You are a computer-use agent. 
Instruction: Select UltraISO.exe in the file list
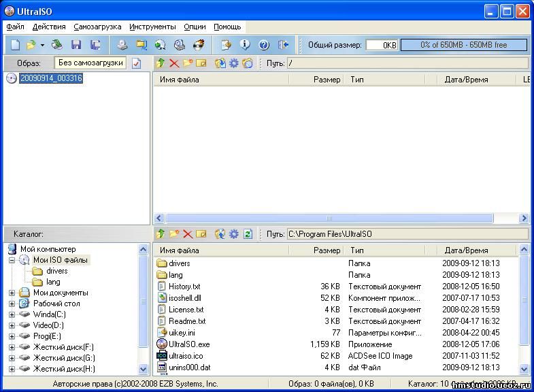coord(189,344)
